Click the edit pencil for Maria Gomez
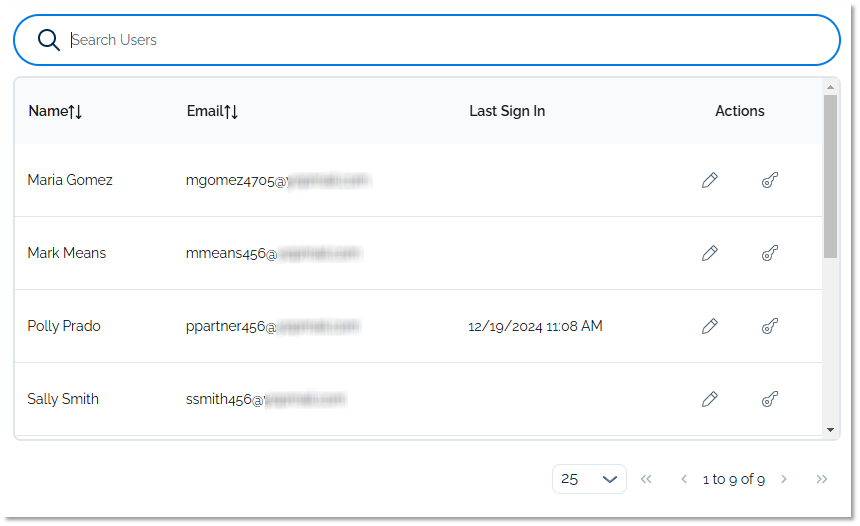860x526 pixels. coord(710,180)
